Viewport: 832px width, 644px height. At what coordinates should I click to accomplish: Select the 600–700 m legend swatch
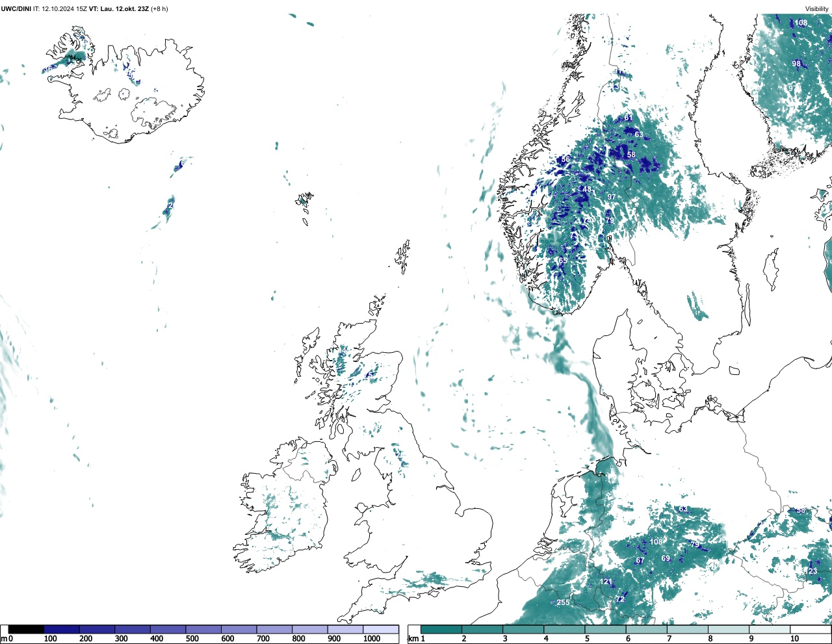pos(239,629)
